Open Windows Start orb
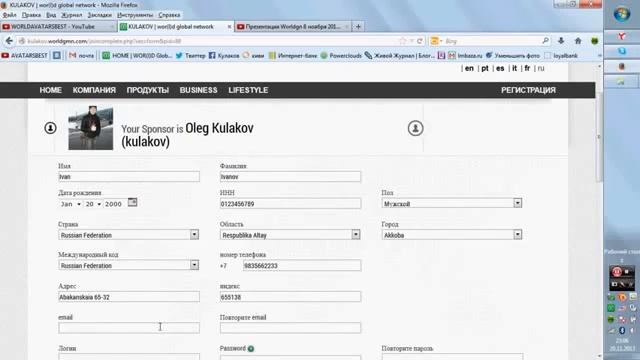 (621, 15)
